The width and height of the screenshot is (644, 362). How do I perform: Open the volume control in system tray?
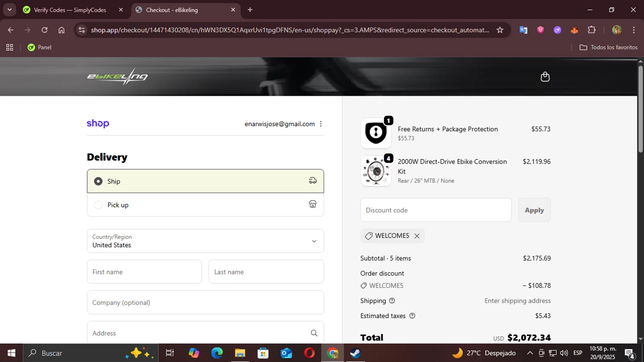(564, 353)
